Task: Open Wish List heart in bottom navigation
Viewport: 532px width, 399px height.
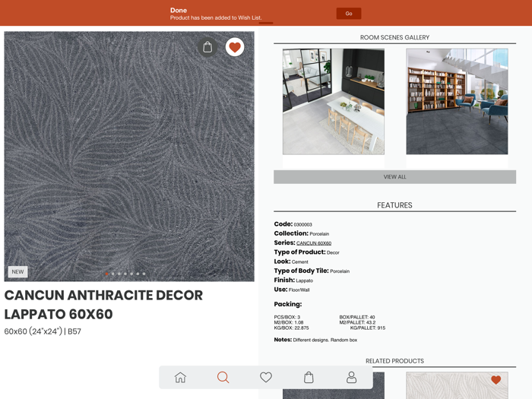Action: (266, 377)
